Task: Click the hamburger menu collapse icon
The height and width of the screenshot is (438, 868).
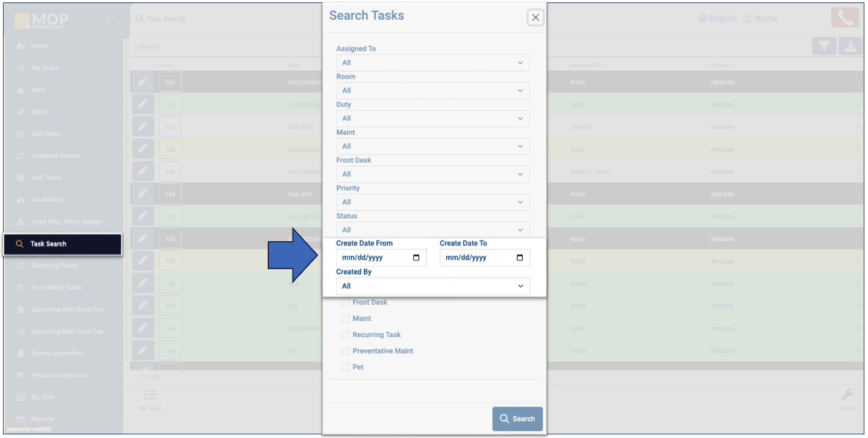Action: [x=111, y=19]
